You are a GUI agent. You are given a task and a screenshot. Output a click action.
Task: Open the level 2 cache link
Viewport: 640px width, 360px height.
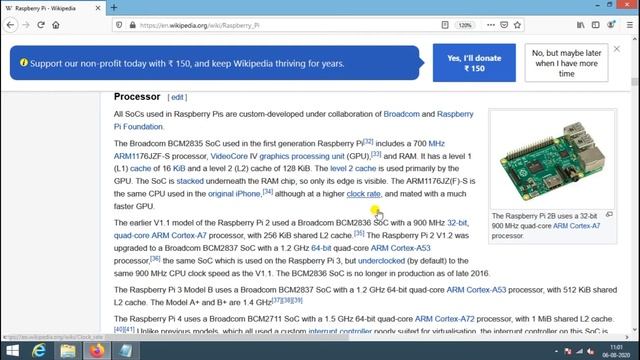353,168
